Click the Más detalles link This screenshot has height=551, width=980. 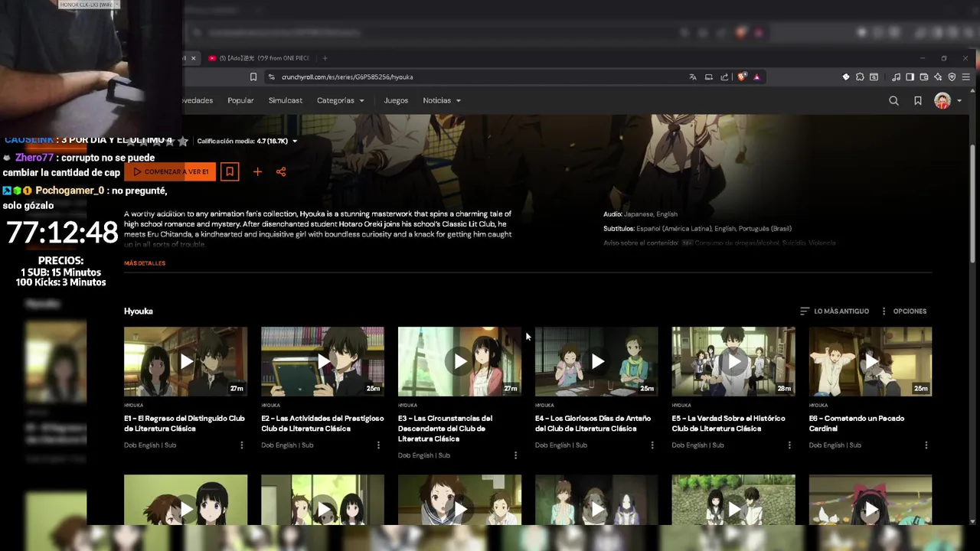(x=145, y=263)
